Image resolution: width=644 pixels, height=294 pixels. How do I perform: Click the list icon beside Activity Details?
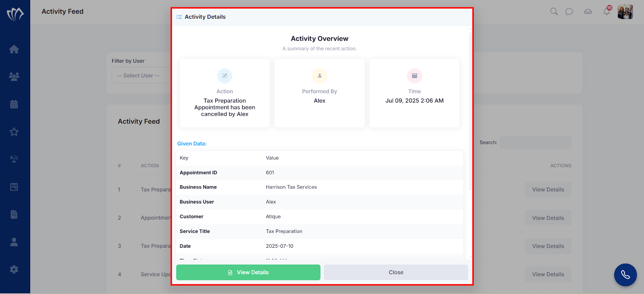click(179, 17)
